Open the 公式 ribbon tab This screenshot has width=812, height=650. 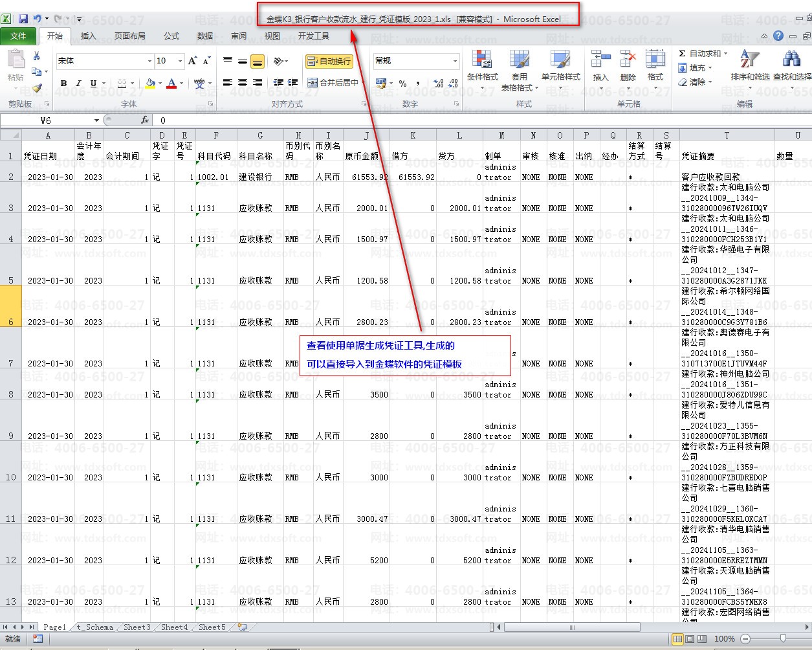pos(171,36)
